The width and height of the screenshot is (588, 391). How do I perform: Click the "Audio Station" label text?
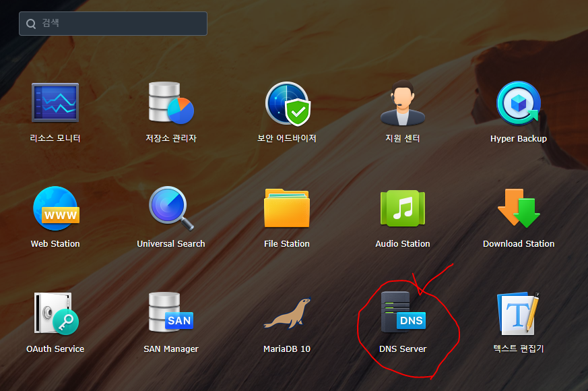(x=403, y=244)
